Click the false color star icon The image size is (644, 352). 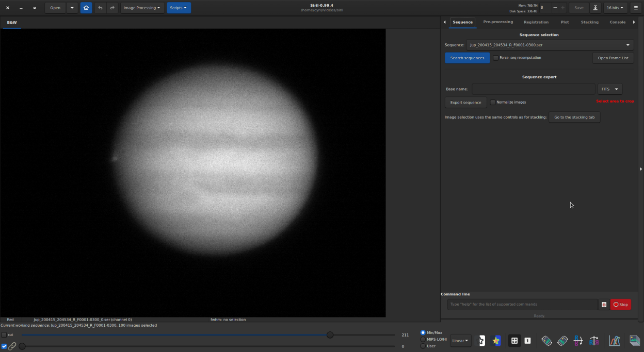point(496,341)
